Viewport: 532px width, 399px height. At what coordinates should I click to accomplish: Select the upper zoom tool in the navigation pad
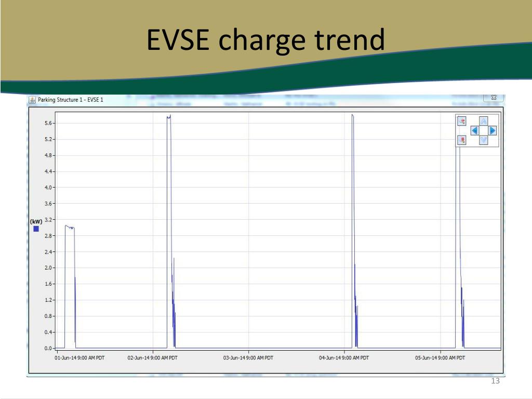(x=461, y=121)
